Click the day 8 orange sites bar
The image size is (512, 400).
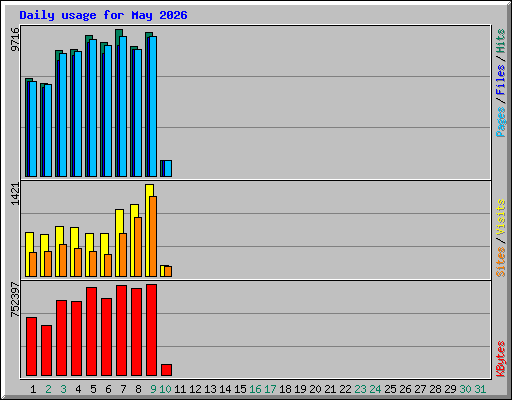point(138,247)
